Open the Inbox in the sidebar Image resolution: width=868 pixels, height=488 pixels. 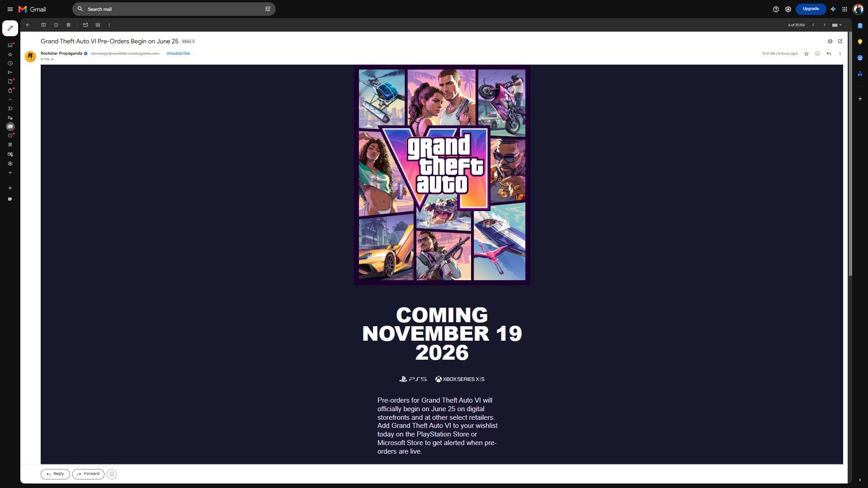(10, 45)
